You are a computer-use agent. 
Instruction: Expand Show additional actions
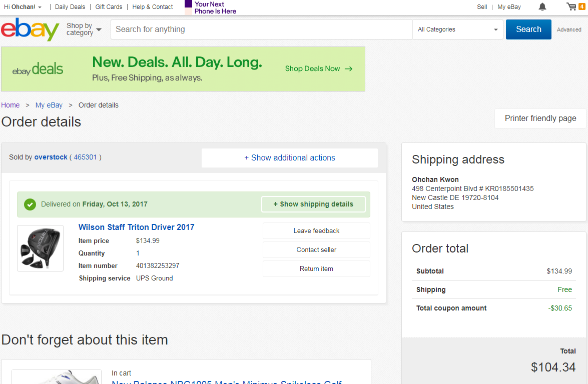tap(290, 158)
